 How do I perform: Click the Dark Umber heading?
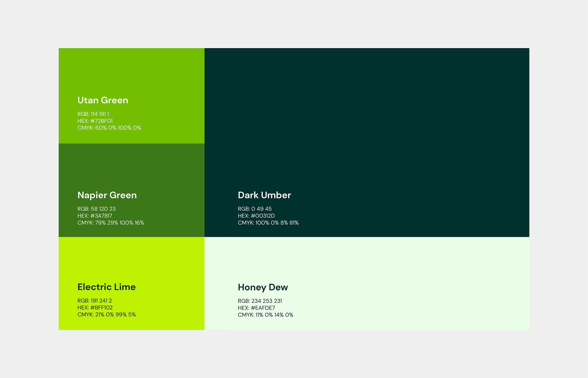[264, 195]
